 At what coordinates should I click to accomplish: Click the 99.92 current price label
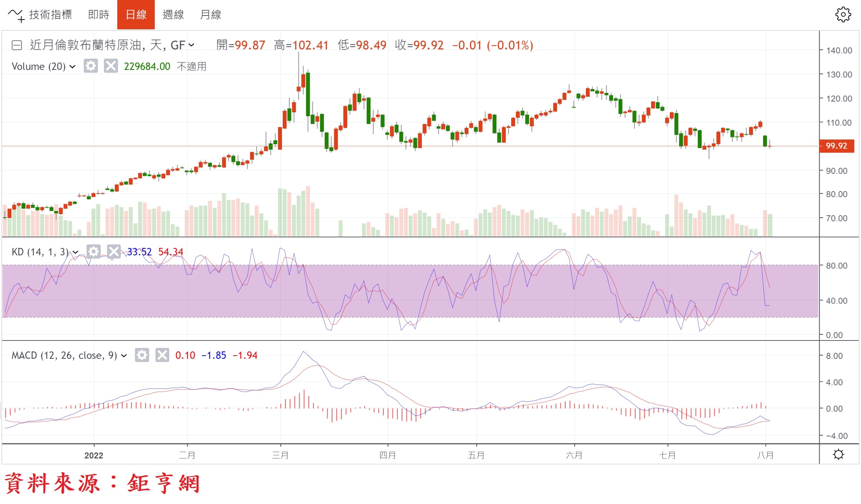[836, 146]
